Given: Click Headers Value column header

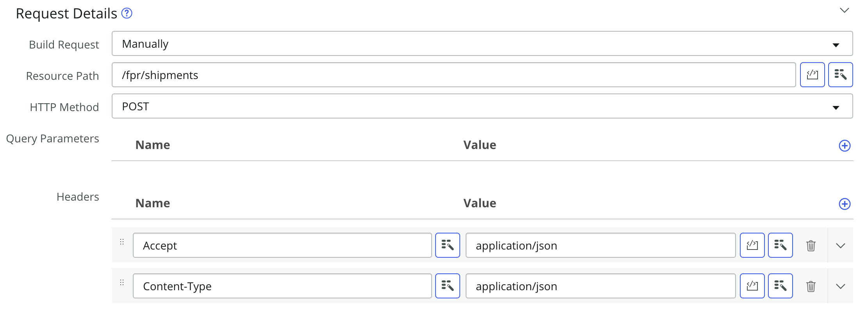Looking at the screenshot, I should (x=480, y=203).
